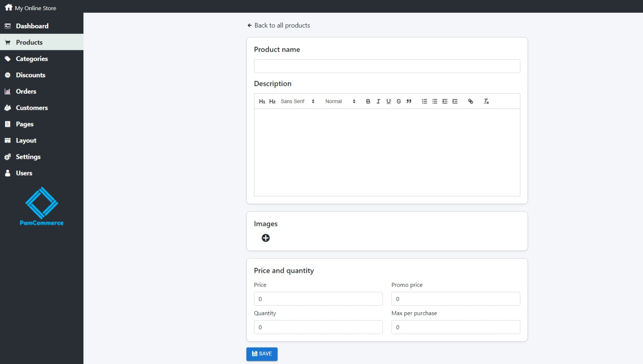Navigate to the Orders section
This screenshot has height=364, width=643.
click(x=25, y=91)
